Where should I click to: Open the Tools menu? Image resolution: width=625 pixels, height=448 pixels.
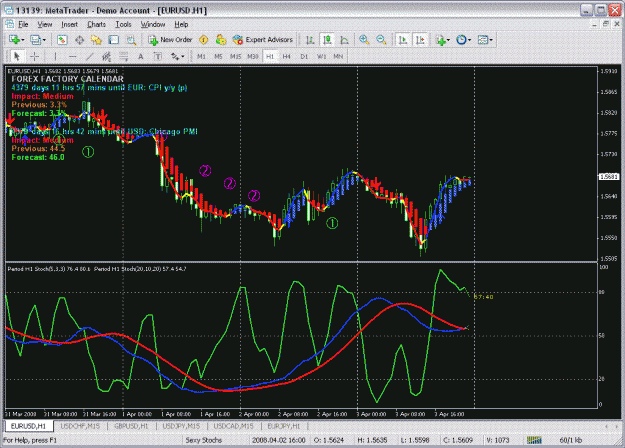coord(123,24)
